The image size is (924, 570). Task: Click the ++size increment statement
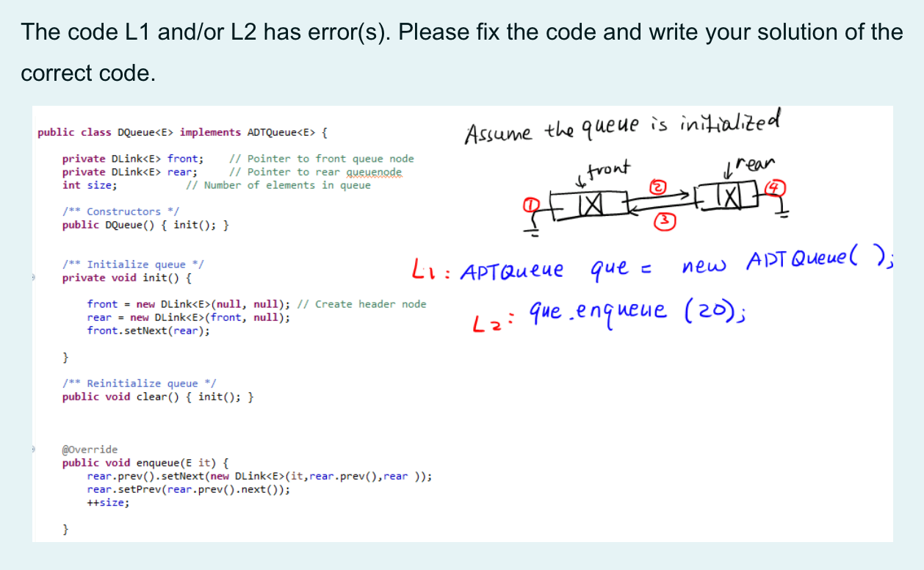point(107,502)
